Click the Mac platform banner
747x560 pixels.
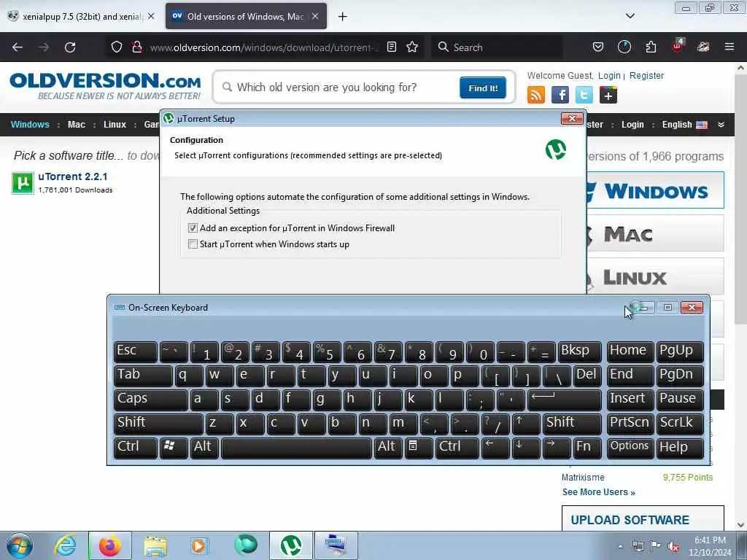656,233
